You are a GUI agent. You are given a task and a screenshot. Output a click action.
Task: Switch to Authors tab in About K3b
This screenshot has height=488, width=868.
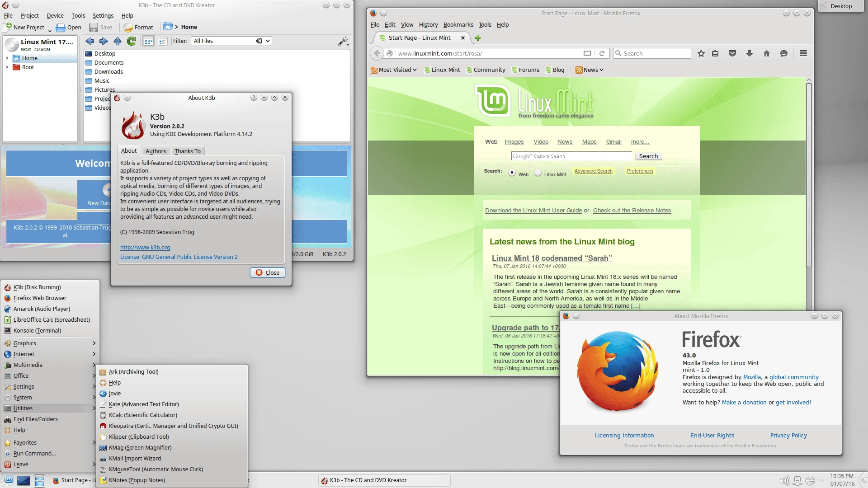[x=156, y=151]
